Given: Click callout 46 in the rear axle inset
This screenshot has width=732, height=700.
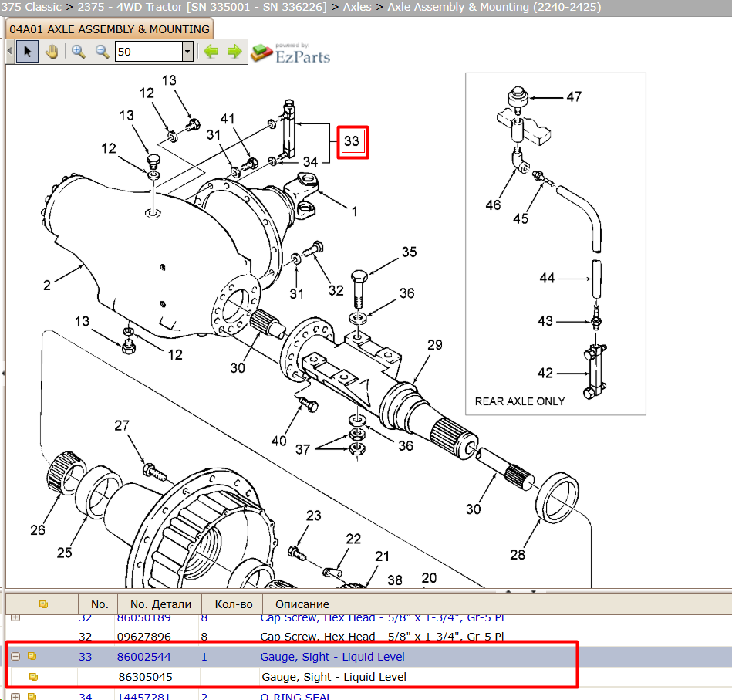Looking at the screenshot, I should [493, 205].
